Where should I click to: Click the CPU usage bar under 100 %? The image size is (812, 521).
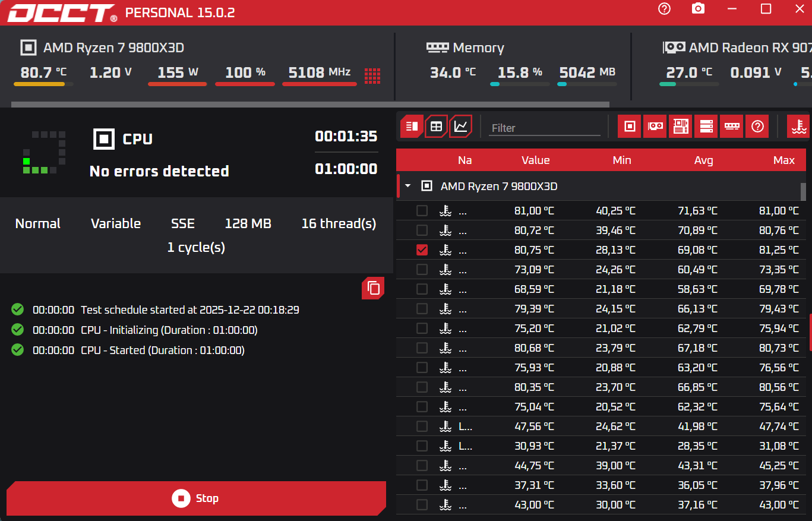tap(245, 84)
